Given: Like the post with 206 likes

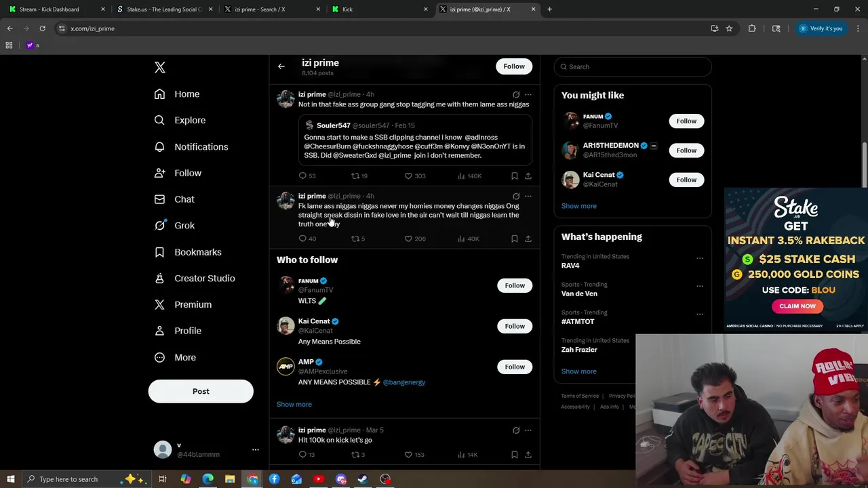Looking at the screenshot, I should (x=415, y=239).
